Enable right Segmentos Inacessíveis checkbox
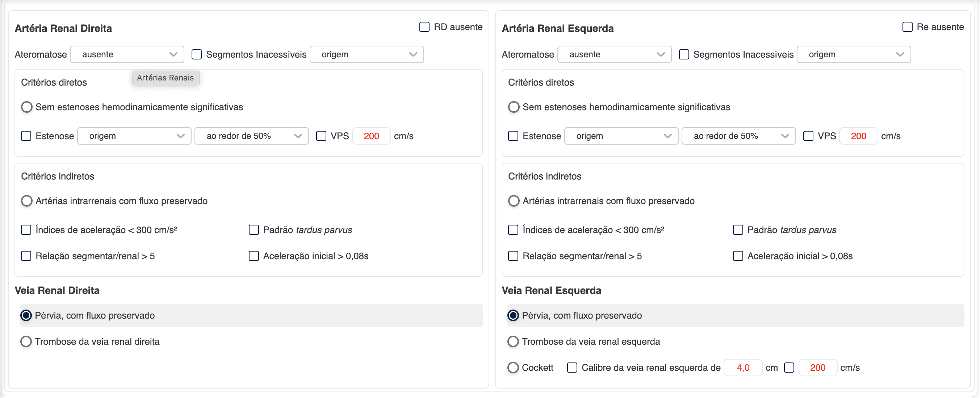The width and height of the screenshot is (980, 398). pos(197,54)
